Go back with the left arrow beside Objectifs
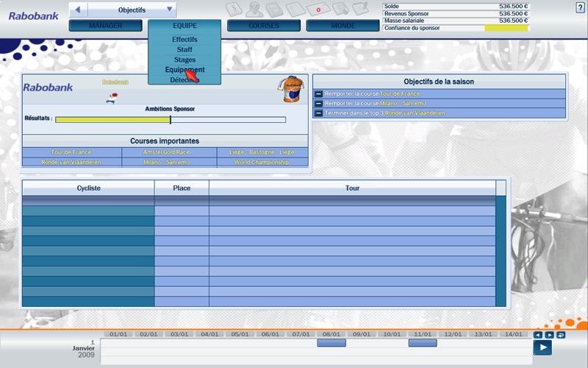Image resolution: width=588 pixels, height=368 pixels. [78, 10]
